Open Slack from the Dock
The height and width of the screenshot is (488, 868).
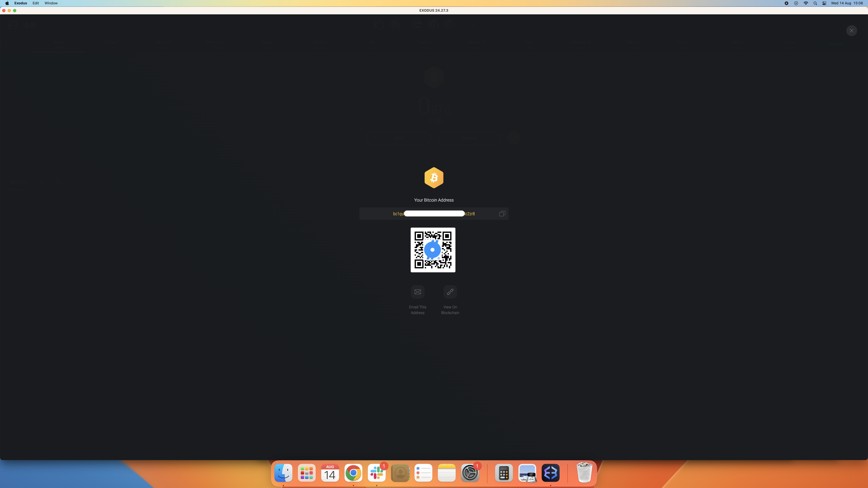point(377,473)
